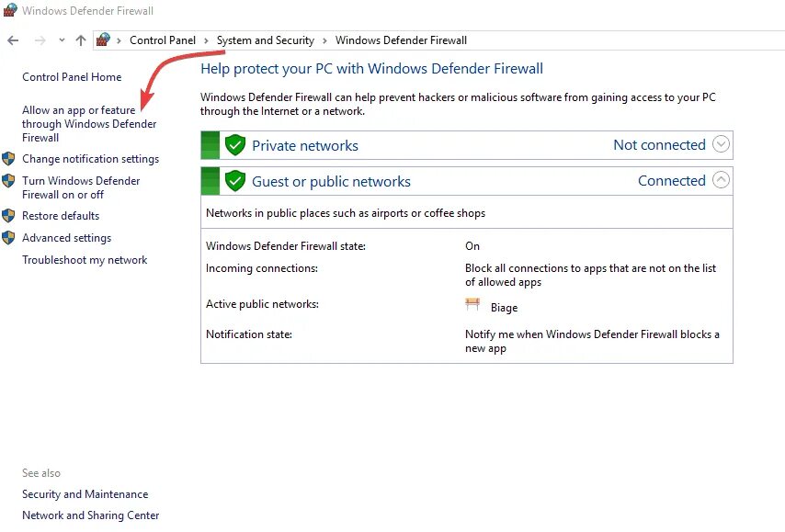Click the green shield on Private networks
Viewport: 785px width, 532px height.
(x=234, y=145)
